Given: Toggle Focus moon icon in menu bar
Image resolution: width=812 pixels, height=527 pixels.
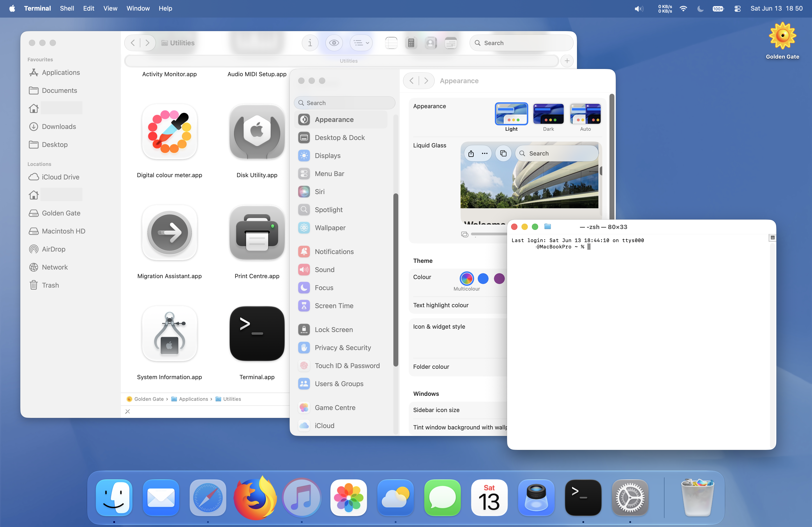Looking at the screenshot, I should tap(700, 9).
